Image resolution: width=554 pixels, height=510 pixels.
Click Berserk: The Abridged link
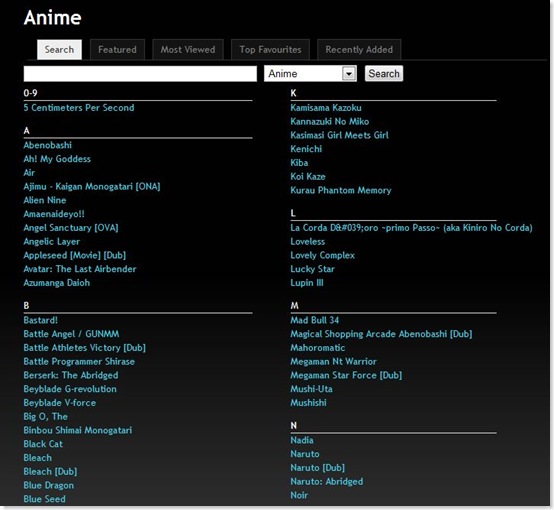click(x=71, y=376)
